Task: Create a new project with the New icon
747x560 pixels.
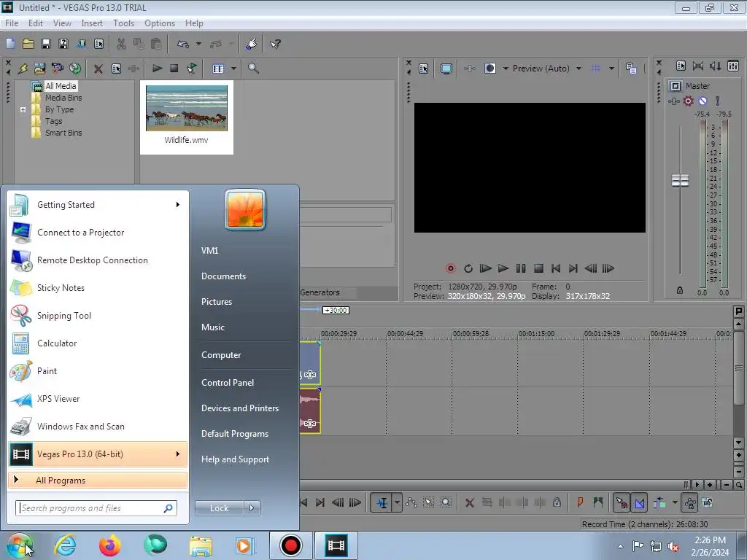Action: 10,44
